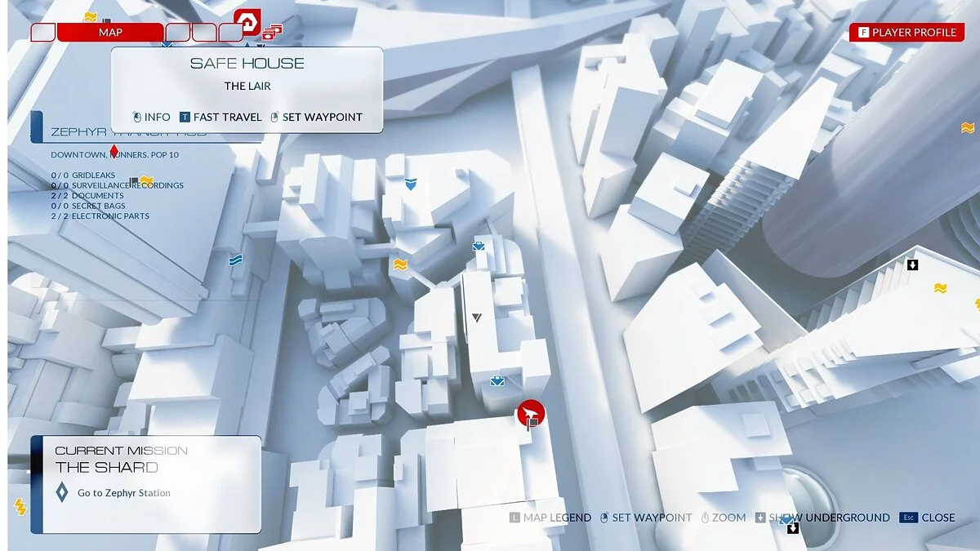The width and height of the screenshot is (980, 551).
Task: Click the red stacked cards icon
Action: tap(272, 33)
